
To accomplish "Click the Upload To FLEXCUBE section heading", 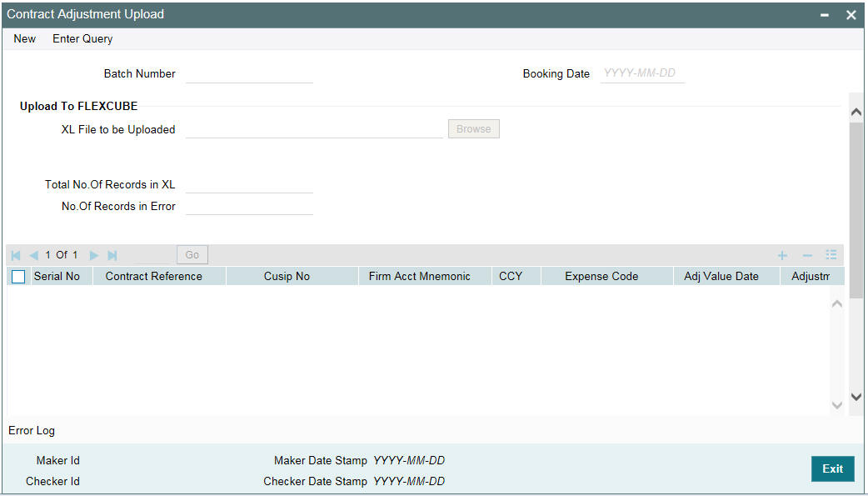I will click(x=78, y=107).
